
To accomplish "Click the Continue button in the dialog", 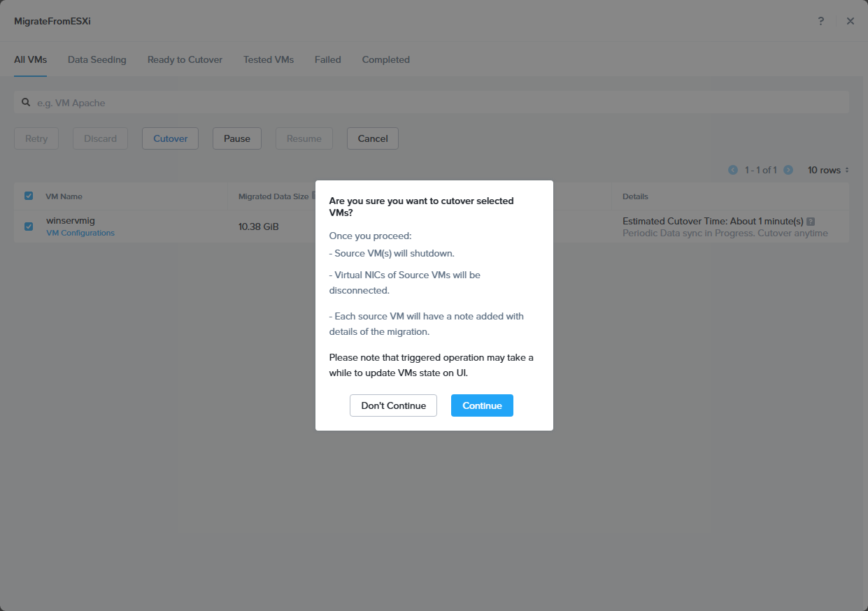I will pos(482,405).
